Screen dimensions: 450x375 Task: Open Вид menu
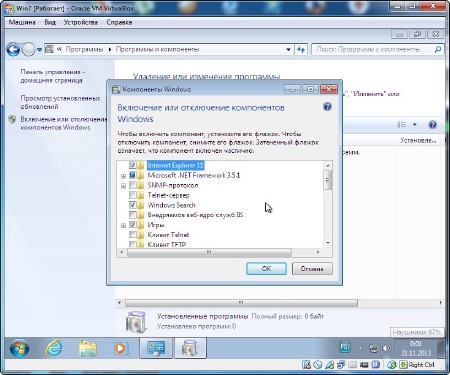50,22
